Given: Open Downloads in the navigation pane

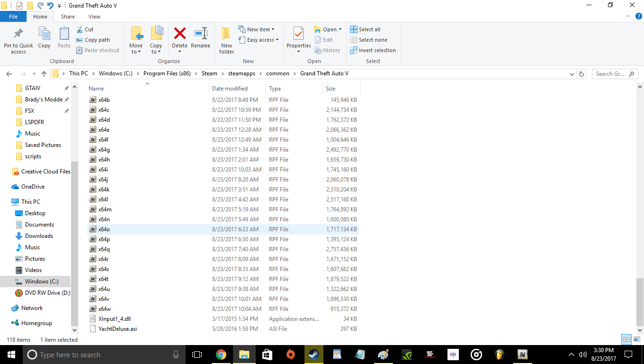Looking at the screenshot, I should coord(39,236).
